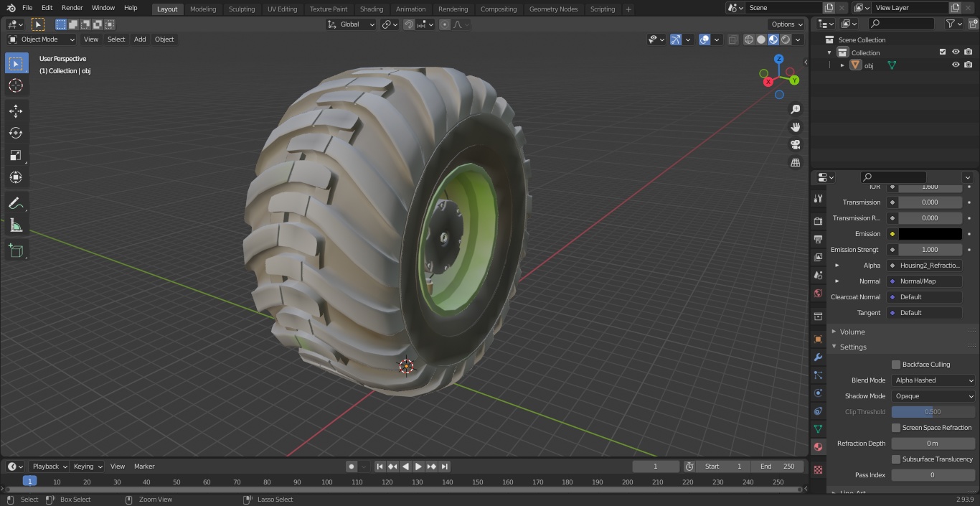Hide obj with its eye icon
Viewport: 980px width, 506px height.
pyautogui.click(x=956, y=65)
